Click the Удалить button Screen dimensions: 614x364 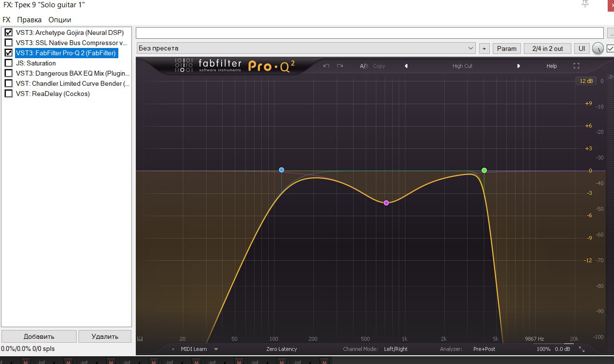[x=105, y=336]
